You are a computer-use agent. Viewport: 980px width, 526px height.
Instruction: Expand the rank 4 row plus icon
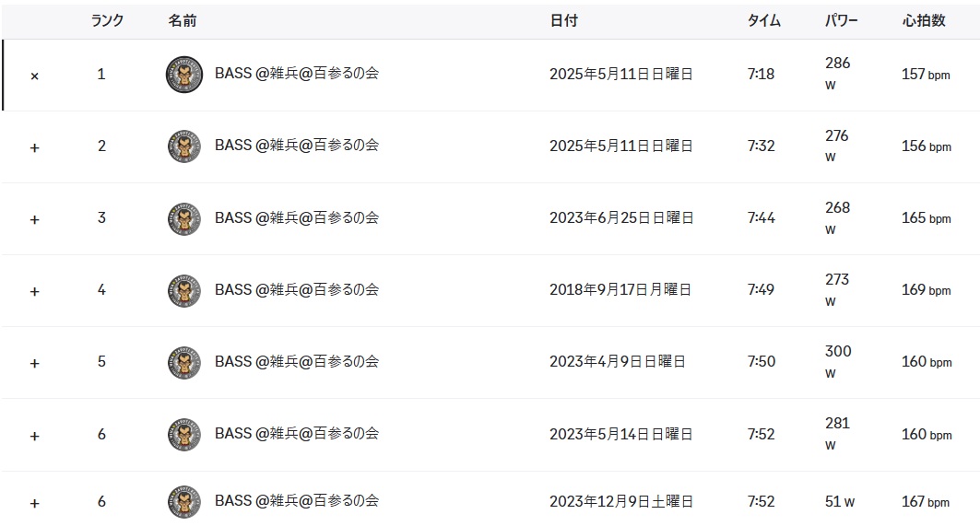[x=34, y=292]
